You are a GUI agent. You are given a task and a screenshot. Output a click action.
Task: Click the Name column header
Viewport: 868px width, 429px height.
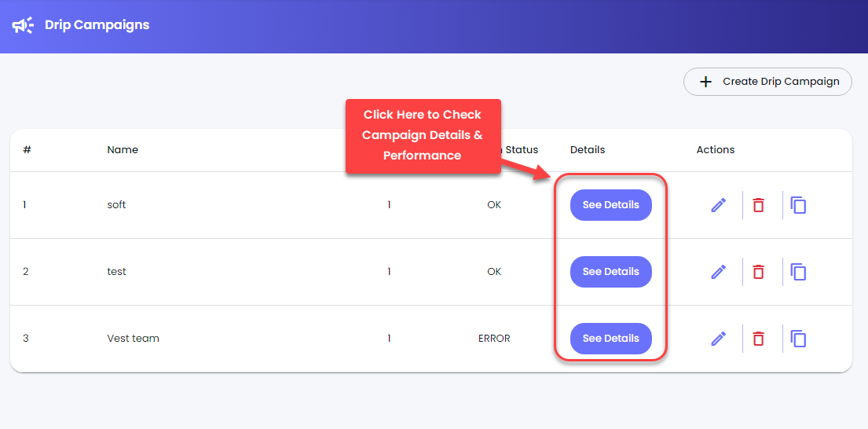pyautogui.click(x=123, y=149)
